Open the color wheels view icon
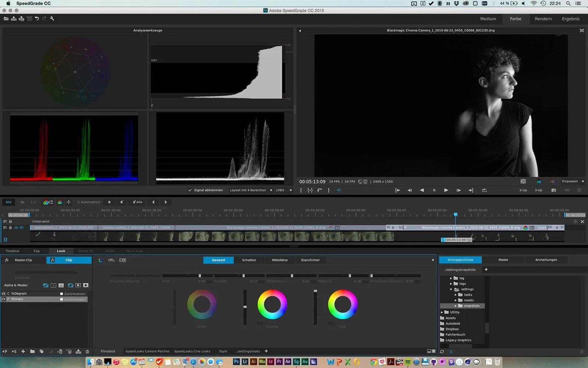 [100, 260]
